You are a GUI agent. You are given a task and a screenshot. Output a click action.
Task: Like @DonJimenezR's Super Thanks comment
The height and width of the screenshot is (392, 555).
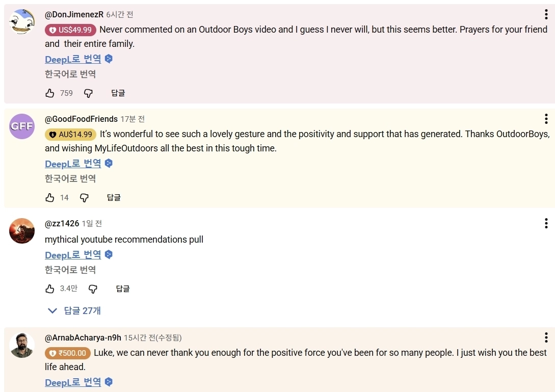click(x=49, y=93)
